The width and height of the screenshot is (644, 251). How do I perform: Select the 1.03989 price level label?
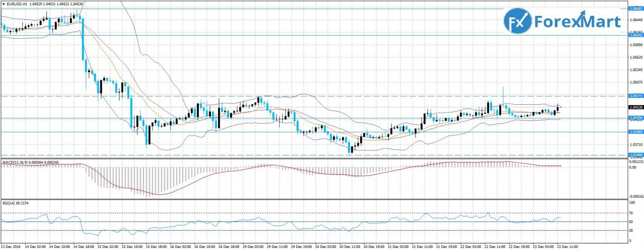(635, 132)
